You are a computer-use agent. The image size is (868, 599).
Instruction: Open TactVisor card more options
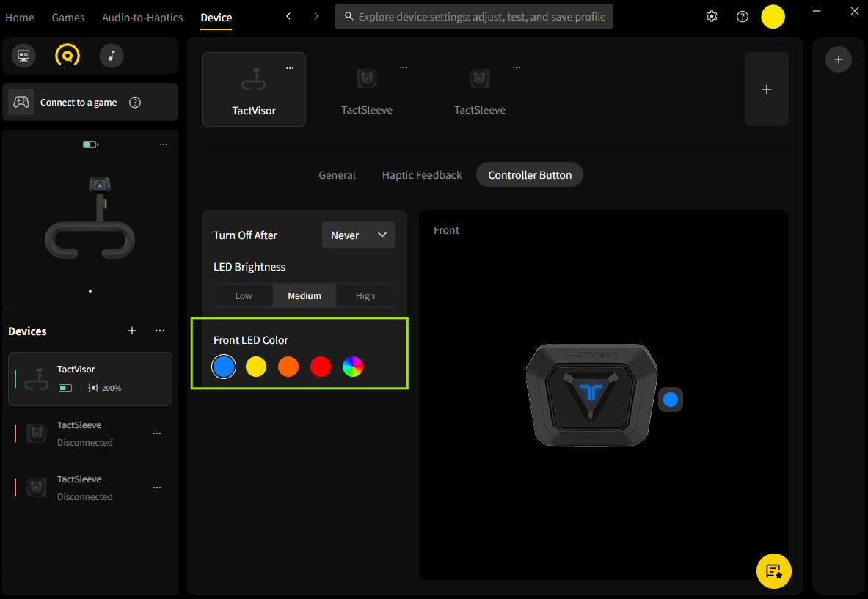[290, 68]
